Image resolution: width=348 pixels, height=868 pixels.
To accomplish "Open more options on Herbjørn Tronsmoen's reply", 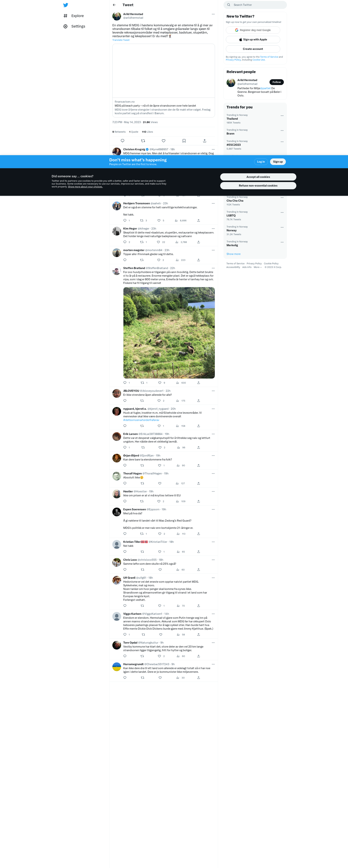I will [213, 204].
